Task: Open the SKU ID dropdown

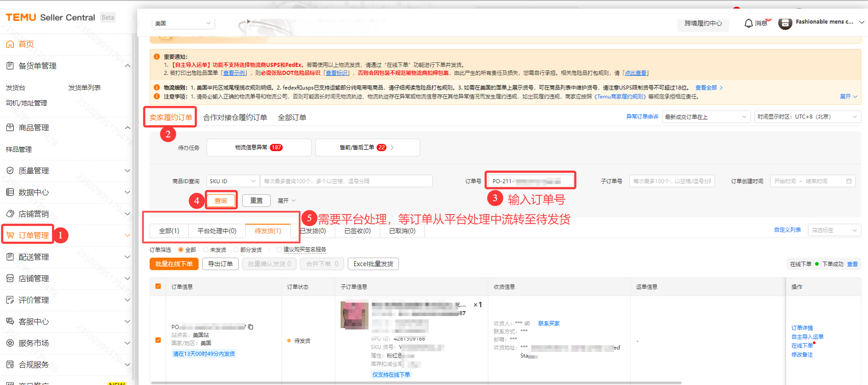Action: pyautogui.click(x=233, y=181)
